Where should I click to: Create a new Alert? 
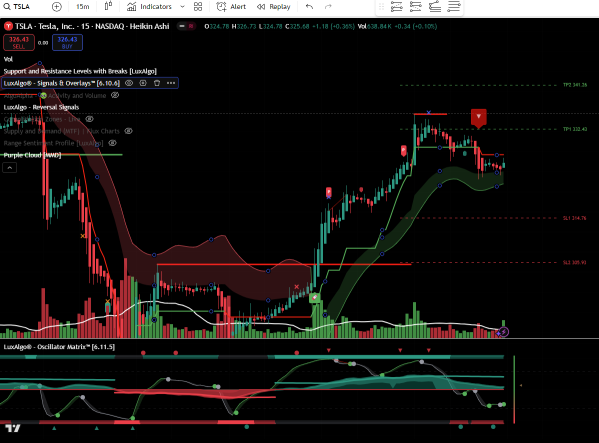[231, 6]
